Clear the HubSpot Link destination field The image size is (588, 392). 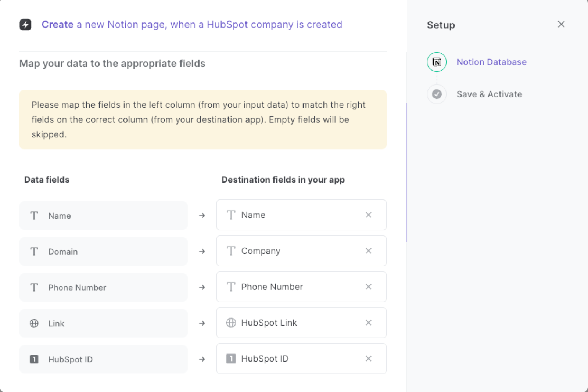[369, 323]
